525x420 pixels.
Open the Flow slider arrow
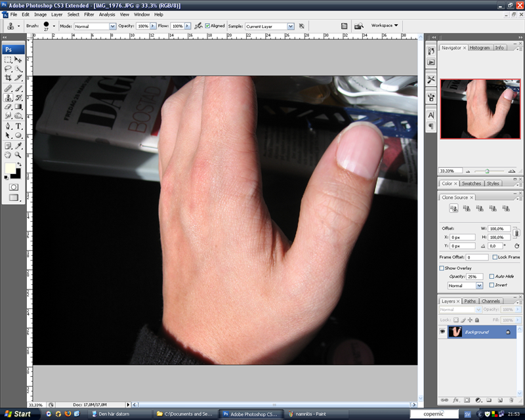(188, 26)
